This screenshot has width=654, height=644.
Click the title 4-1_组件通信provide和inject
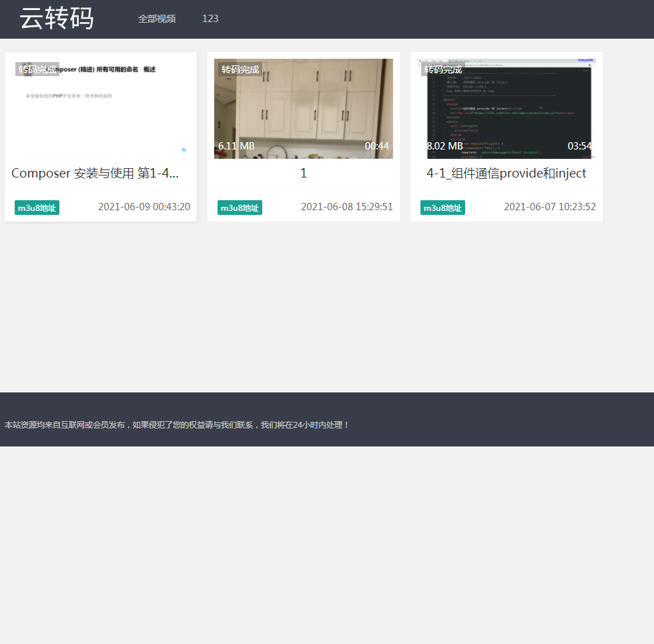click(507, 173)
